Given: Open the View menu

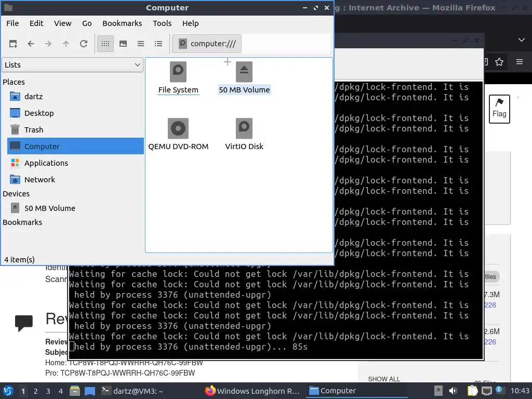Looking at the screenshot, I should click(63, 23).
